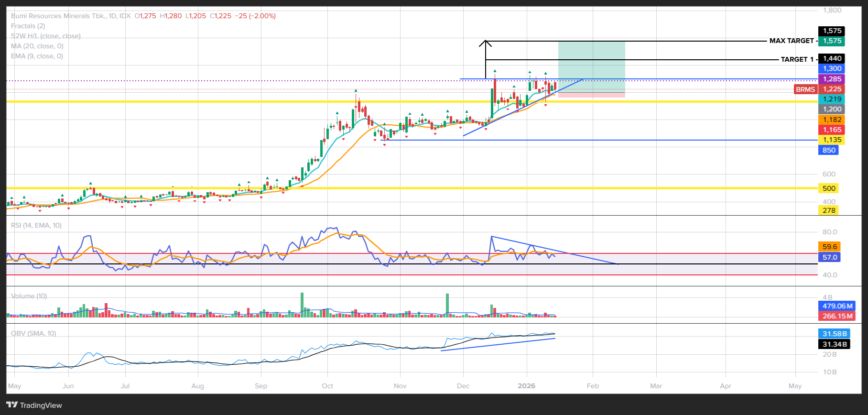
Task: Select the OBV (SMA, 10) pane label
Action: (x=33, y=333)
